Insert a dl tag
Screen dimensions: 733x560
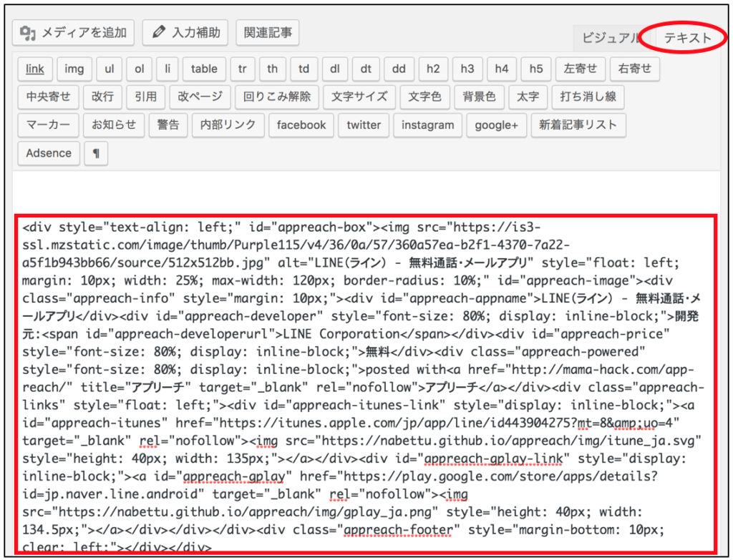(335, 69)
